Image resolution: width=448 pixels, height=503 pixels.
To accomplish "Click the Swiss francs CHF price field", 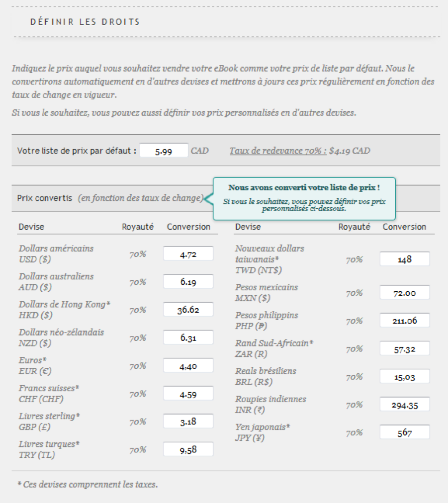I will coord(188,394).
